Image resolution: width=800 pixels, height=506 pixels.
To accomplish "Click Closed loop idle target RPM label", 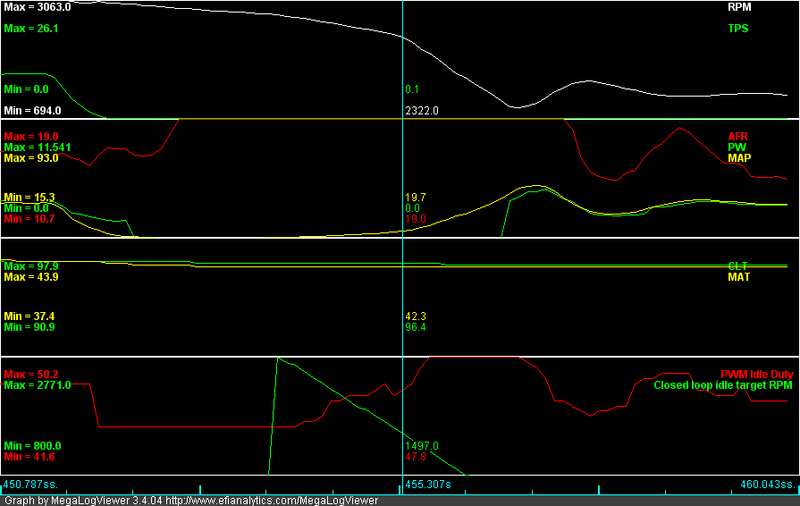I will (724, 385).
